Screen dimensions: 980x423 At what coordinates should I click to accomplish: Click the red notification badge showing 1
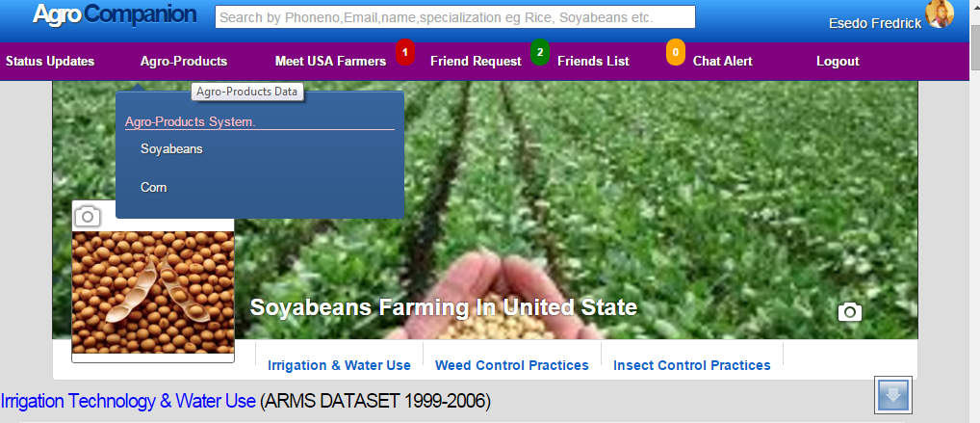pos(405,52)
